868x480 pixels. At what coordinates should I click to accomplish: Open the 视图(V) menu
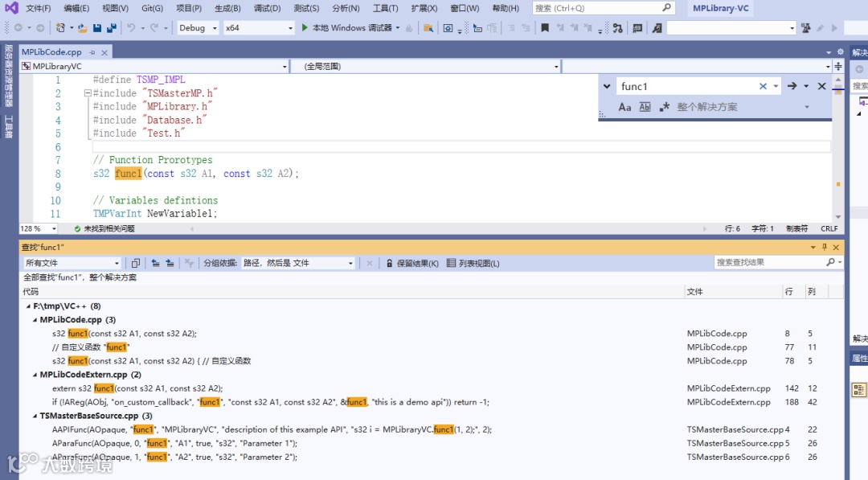pyautogui.click(x=115, y=8)
